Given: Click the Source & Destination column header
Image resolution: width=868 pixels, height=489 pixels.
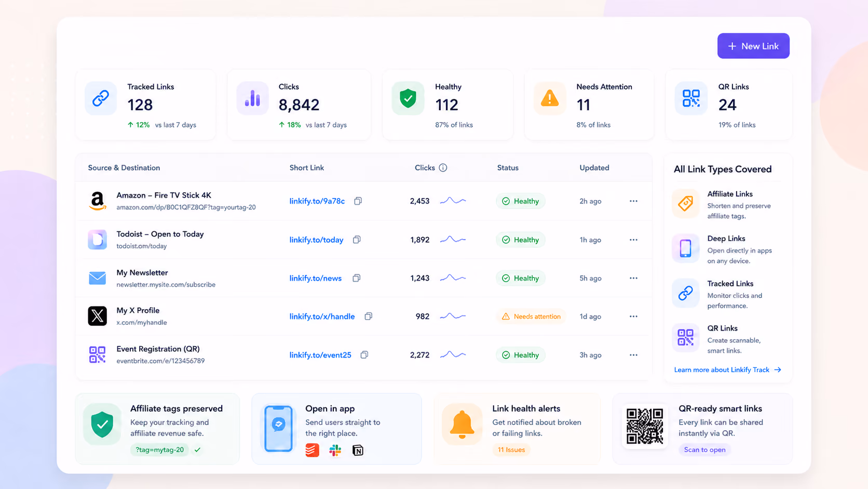Looking at the screenshot, I should pyautogui.click(x=124, y=168).
